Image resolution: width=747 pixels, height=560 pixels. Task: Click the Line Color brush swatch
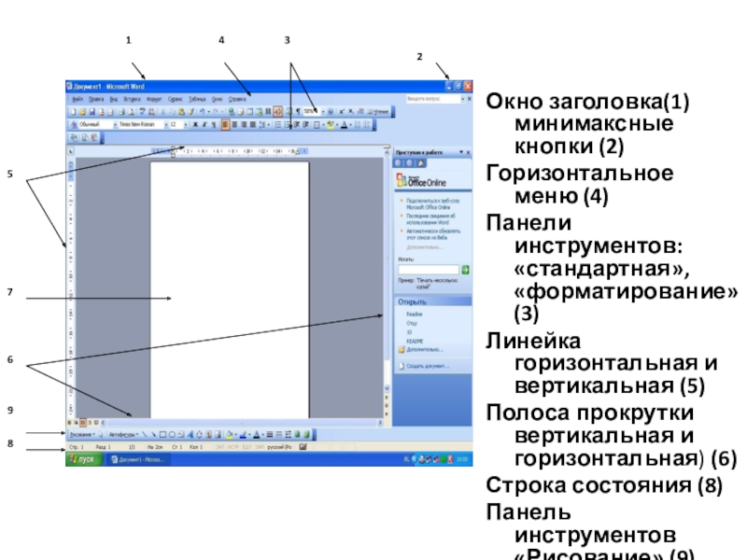tap(243, 434)
